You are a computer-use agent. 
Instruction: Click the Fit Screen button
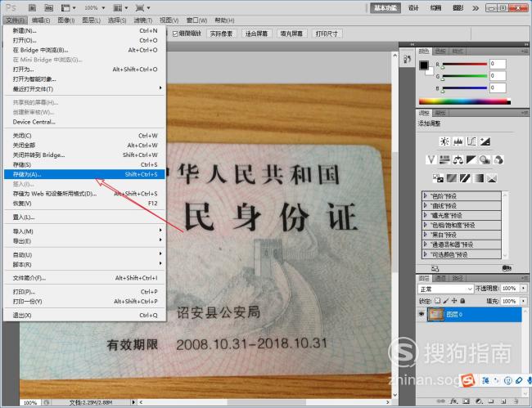(x=256, y=34)
